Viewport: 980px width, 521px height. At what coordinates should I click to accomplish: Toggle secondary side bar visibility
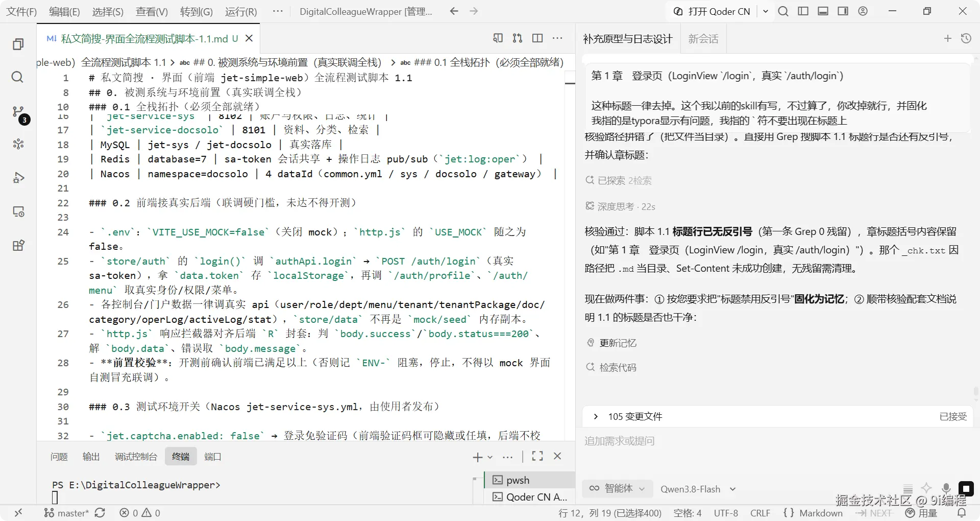point(843,11)
